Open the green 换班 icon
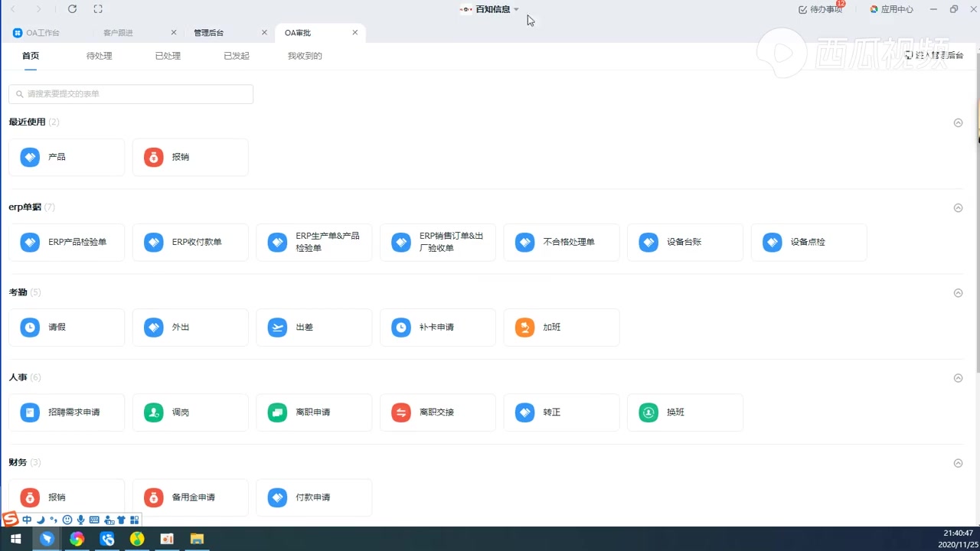Screen dimensions: 980x551 (648, 412)
